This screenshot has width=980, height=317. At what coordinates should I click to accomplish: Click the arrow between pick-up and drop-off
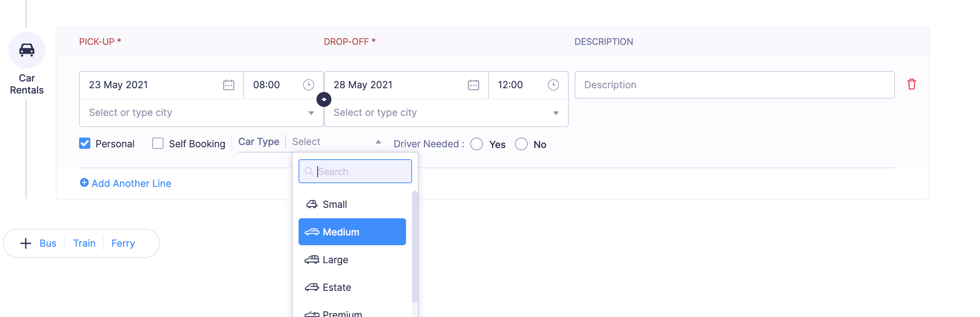[x=324, y=99]
